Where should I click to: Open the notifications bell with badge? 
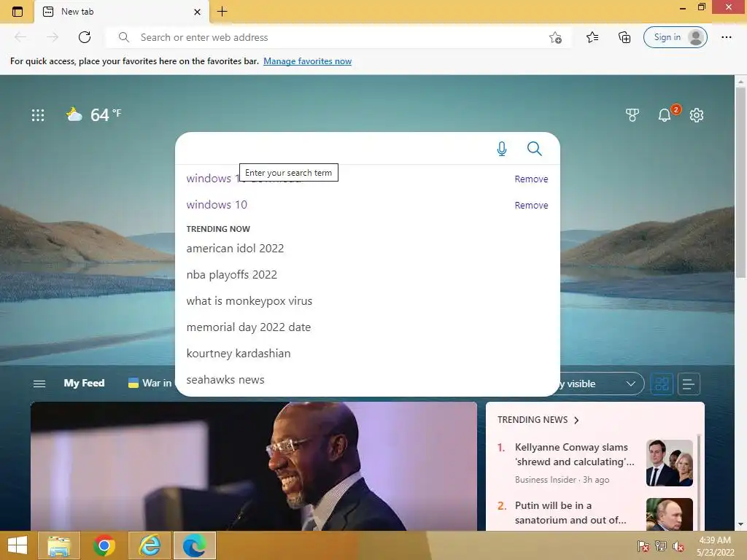pos(666,114)
